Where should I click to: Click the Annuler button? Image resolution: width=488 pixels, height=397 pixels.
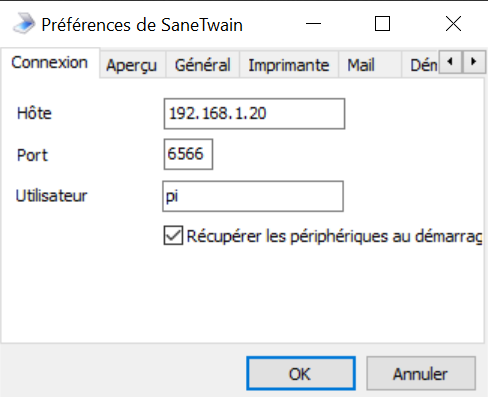(x=421, y=373)
